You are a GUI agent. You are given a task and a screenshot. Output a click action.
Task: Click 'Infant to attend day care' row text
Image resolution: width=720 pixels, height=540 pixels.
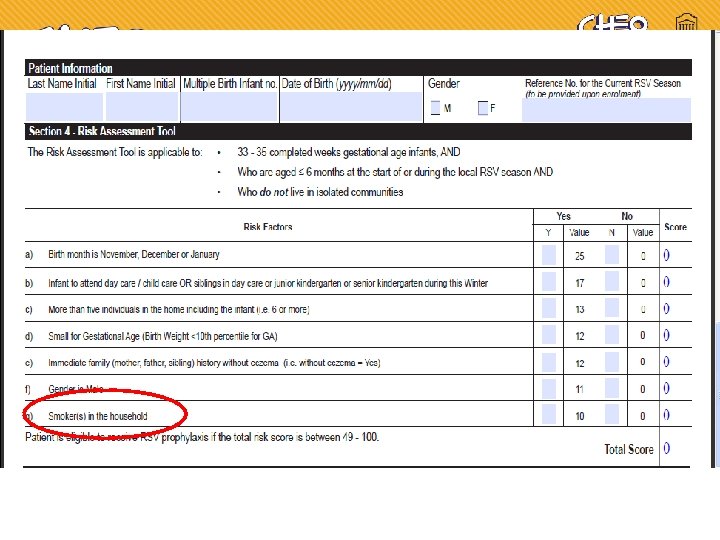[x=268, y=283]
